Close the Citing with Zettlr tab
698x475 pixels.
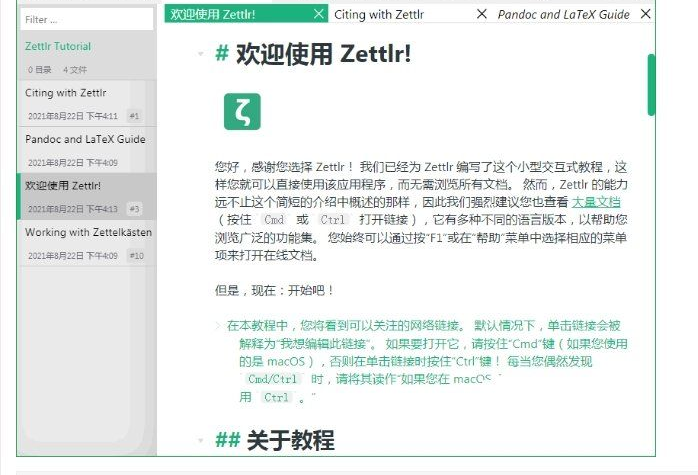click(x=482, y=14)
